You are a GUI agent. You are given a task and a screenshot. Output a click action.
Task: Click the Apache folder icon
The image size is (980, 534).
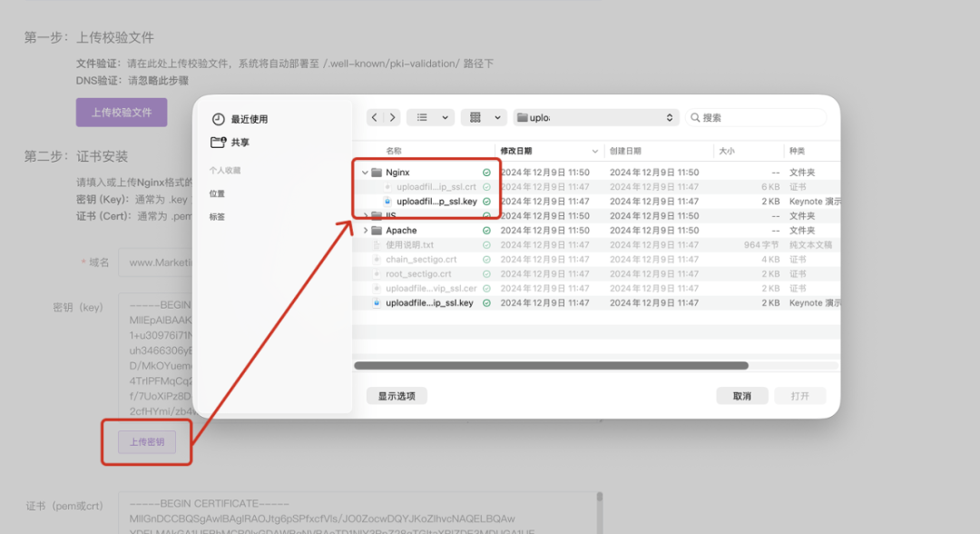pyautogui.click(x=377, y=230)
